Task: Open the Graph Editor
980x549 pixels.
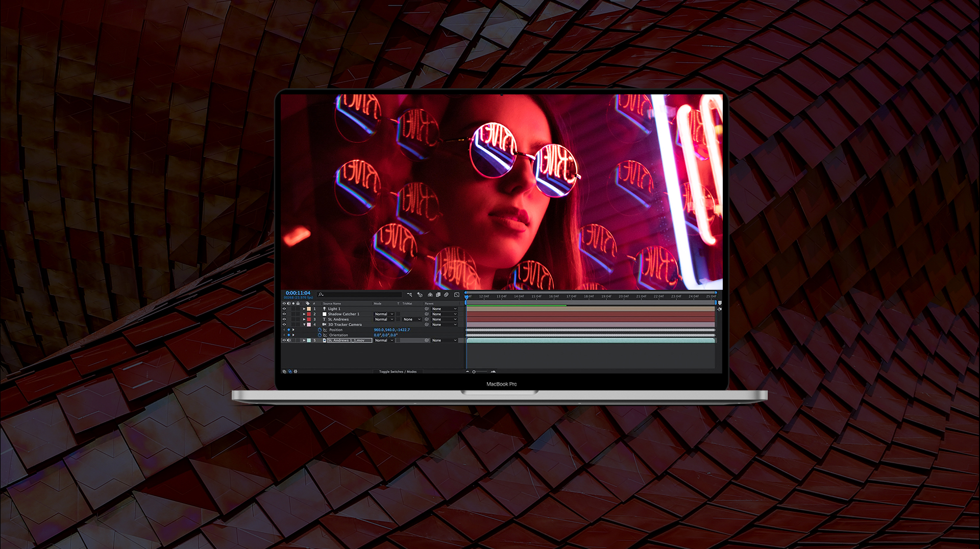Action: pyautogui.click(x=457, y=294)
